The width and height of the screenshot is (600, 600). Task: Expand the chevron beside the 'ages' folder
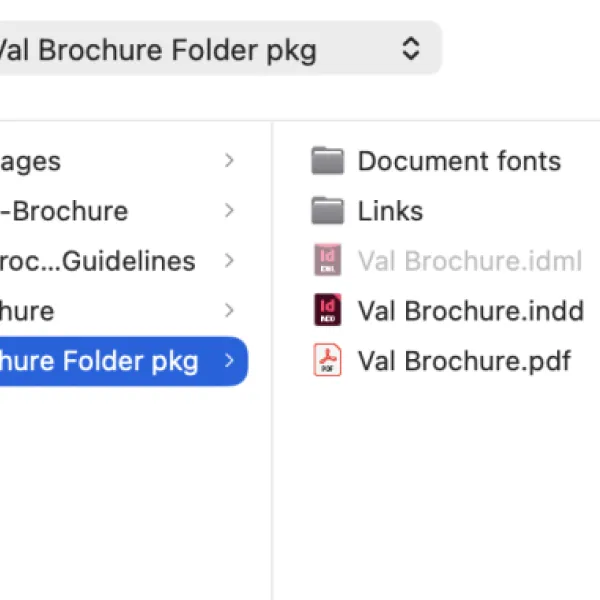coord(229,161)
